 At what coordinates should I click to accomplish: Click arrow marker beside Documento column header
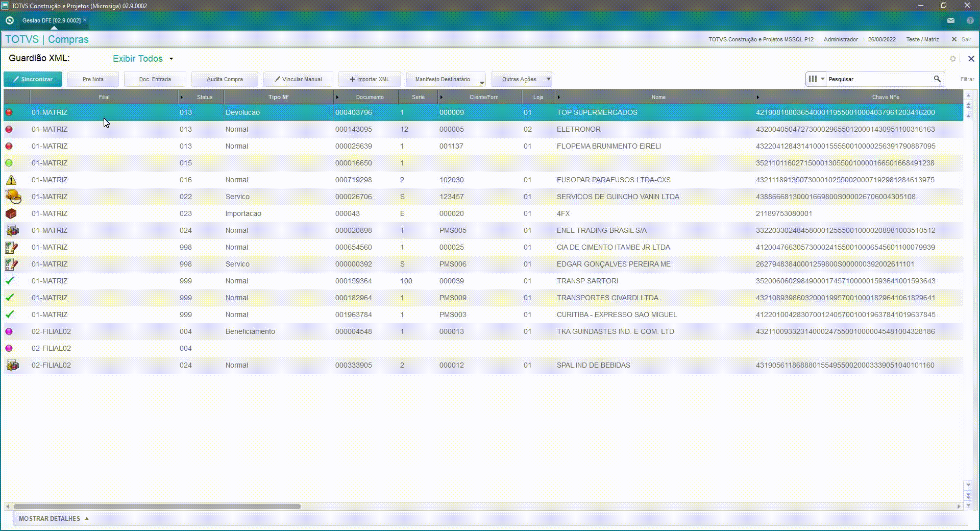(337, 97)
